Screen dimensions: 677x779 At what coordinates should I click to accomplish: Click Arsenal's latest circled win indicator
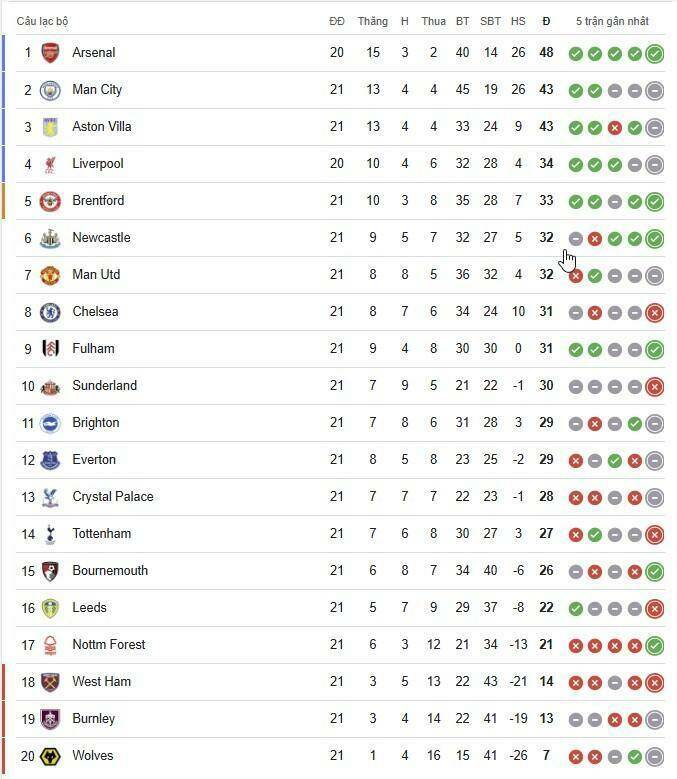pyautogui.click(x=655, y=54)
